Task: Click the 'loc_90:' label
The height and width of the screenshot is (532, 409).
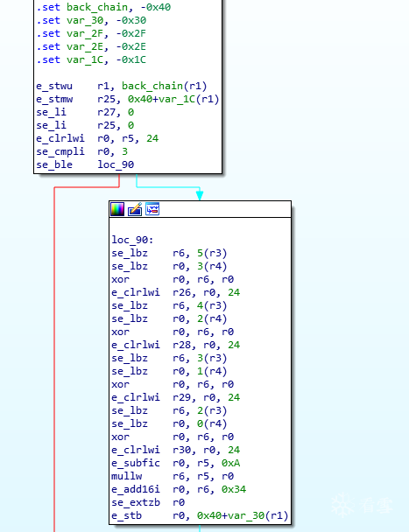Action: coord(133,240)
